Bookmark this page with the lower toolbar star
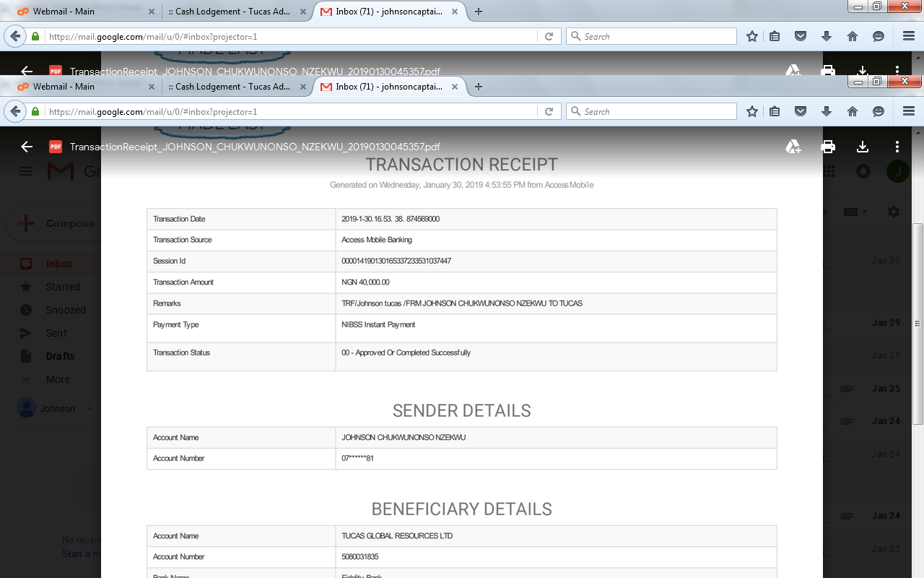The width and height of the screenshot is (924, 578). click(x=752, y=111)
